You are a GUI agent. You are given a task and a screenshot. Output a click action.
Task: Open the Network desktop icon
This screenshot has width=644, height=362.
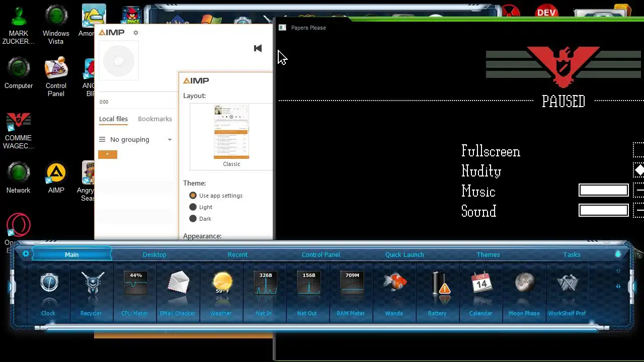point(19,177)
